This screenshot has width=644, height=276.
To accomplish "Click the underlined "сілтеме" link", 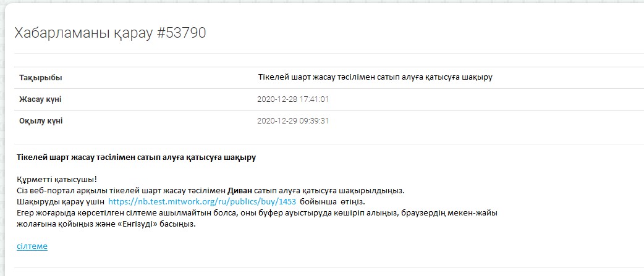I will coord(32,246).
